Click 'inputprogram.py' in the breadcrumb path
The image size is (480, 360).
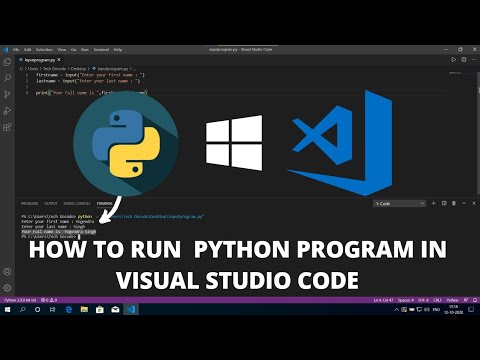(x=113, y=69)
